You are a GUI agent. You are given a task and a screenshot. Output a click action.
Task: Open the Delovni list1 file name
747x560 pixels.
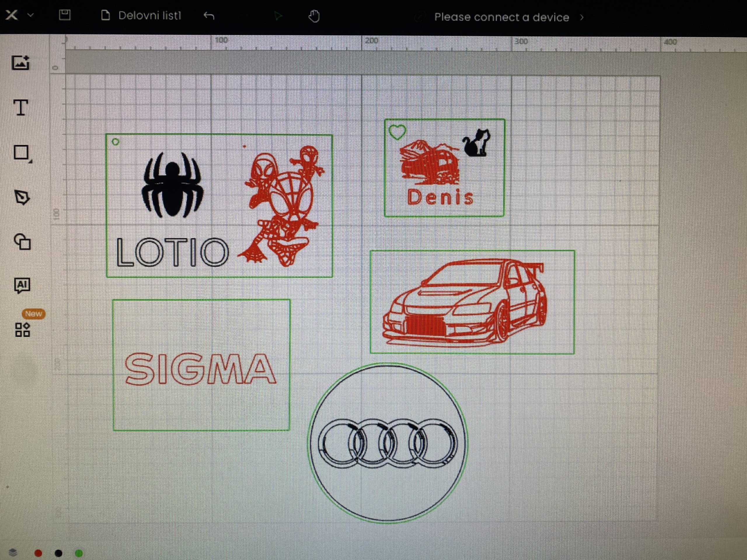click(150, 15)
